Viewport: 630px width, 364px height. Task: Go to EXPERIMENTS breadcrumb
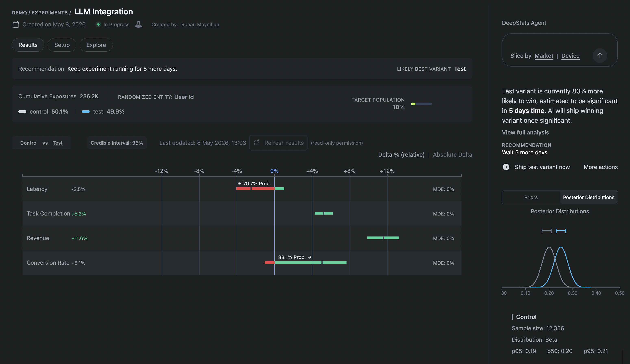[50, 12]
